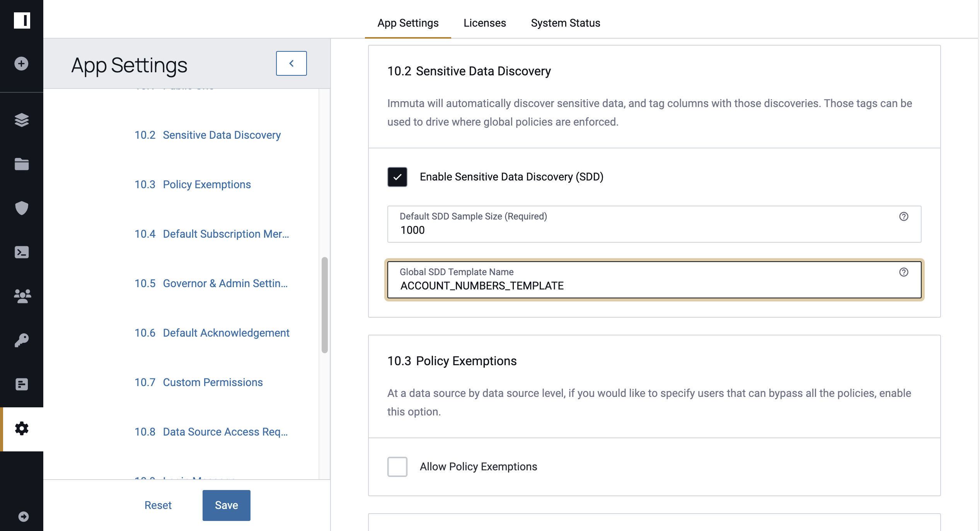Switch to the System Status tab
Image resolution: width=980 pixels, height=531 pixels.
click(x=566, y=22)
